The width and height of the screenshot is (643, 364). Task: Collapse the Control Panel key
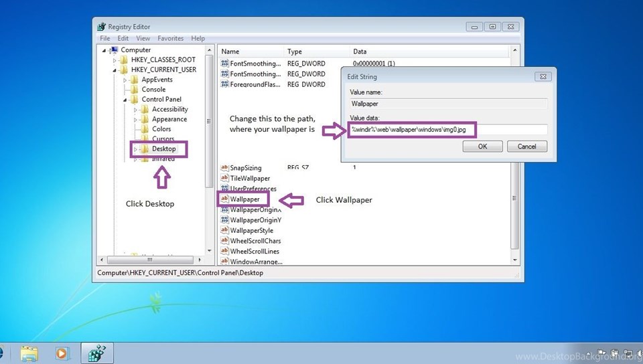click(125, 100)
